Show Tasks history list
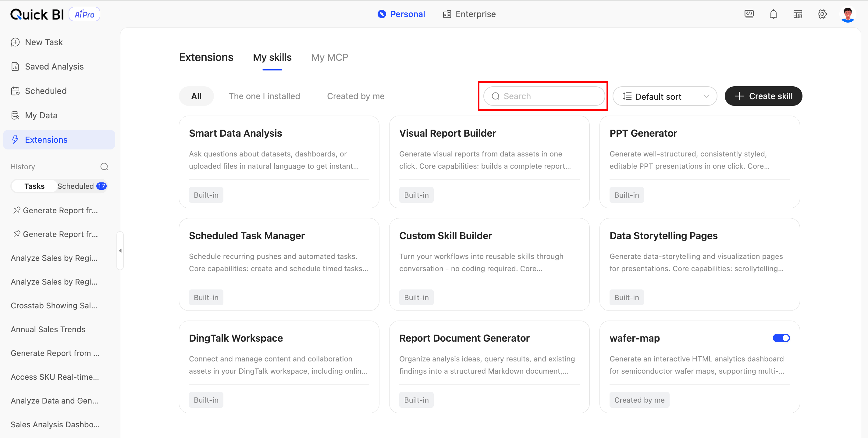Viewport: 868px width, 438px height. tap(34, 186)
